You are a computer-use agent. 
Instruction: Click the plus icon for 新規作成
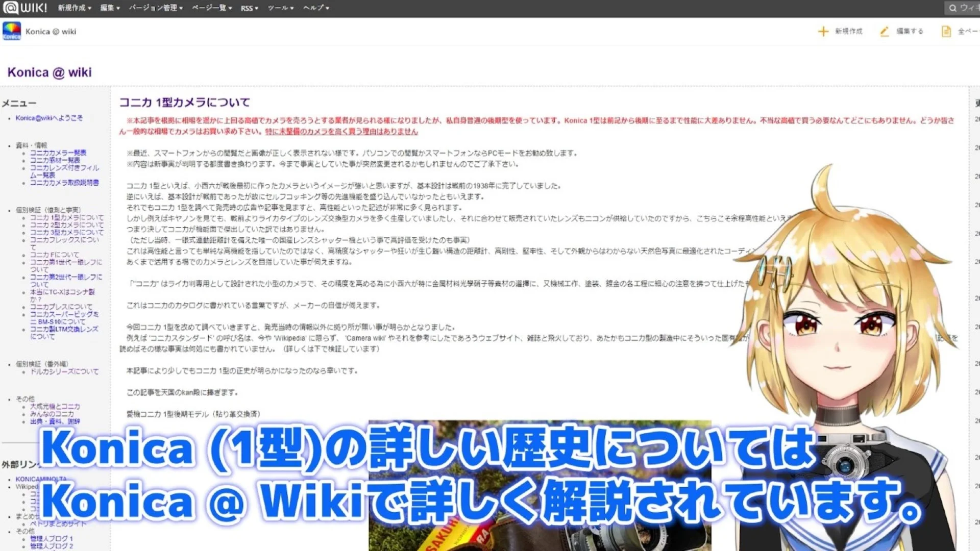click(x=823, y=32)
